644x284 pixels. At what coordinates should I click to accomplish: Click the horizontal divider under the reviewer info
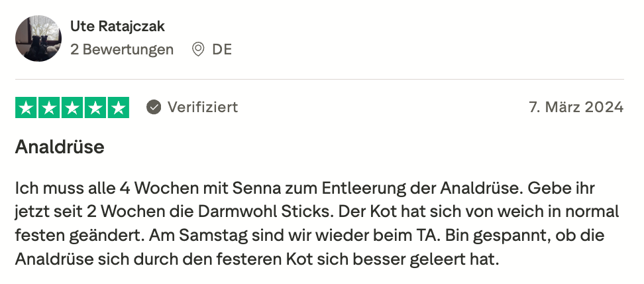pyautogui.click(x=319, y=80)
